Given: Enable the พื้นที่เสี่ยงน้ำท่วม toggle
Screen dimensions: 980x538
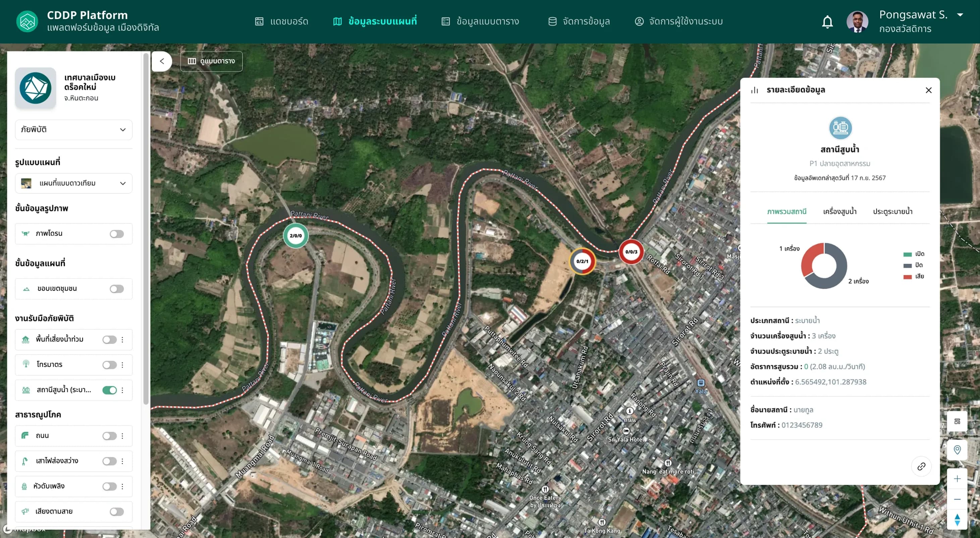Looking at the screenshot, I should coord(110,340).
